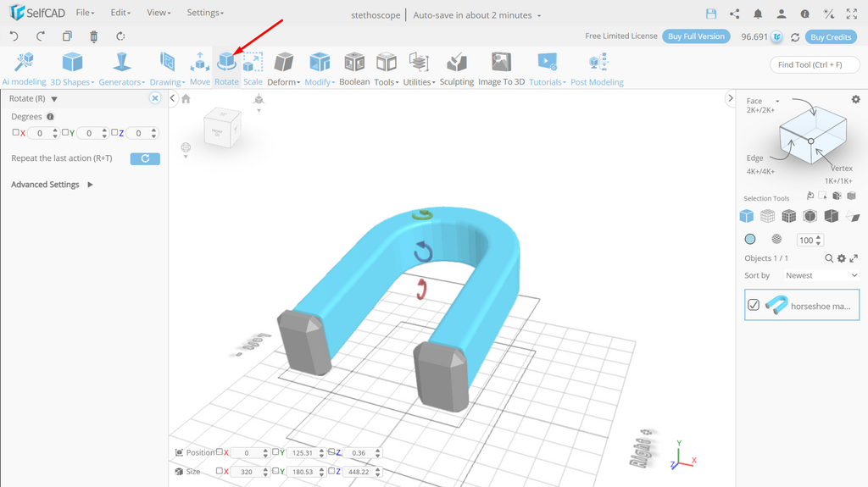The height and width of the screenshot is (487, 868).
Task: Expand the Rotate (R) panel dropdown arrow
Action: tap(54, 99)
